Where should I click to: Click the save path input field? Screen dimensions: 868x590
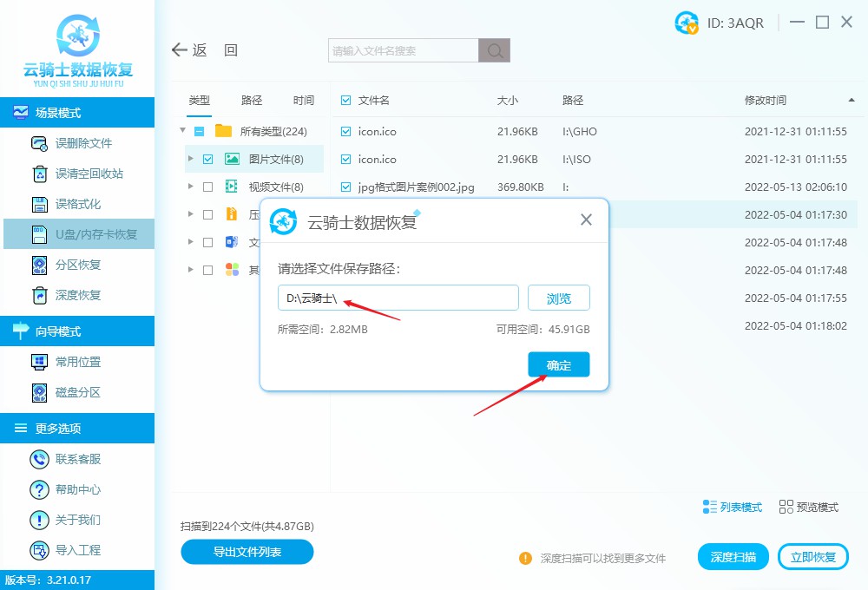coord(398,298)
